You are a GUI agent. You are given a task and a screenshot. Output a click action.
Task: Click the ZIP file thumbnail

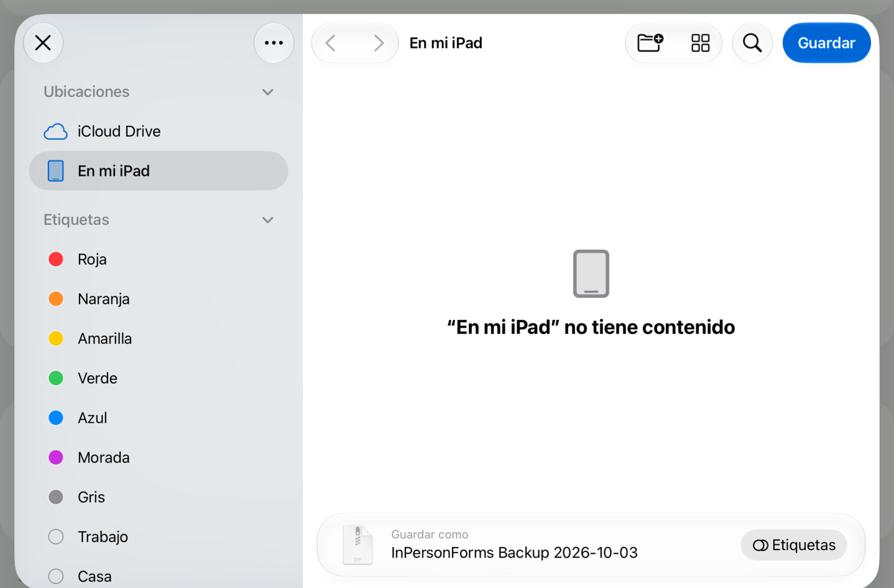point(358,545)
